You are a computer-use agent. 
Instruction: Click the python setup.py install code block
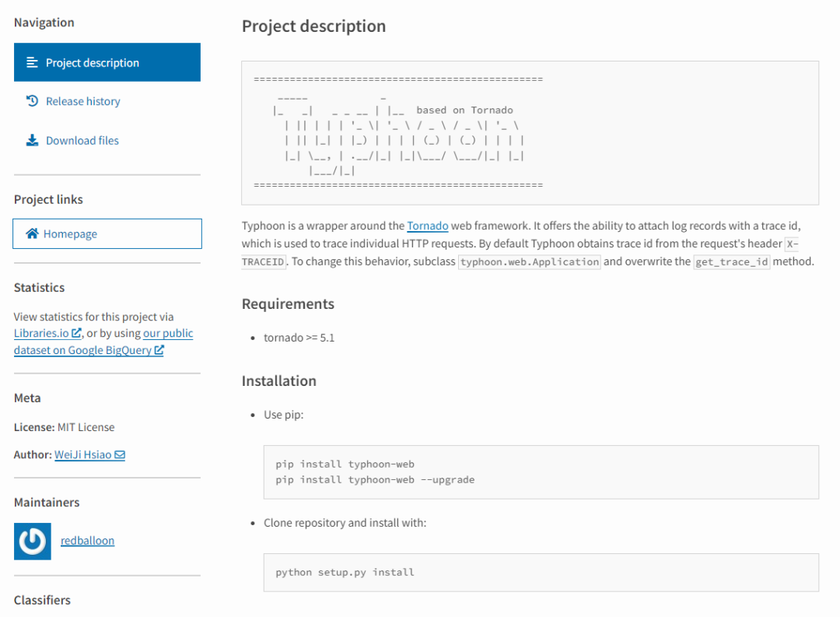tap(541, 572)
